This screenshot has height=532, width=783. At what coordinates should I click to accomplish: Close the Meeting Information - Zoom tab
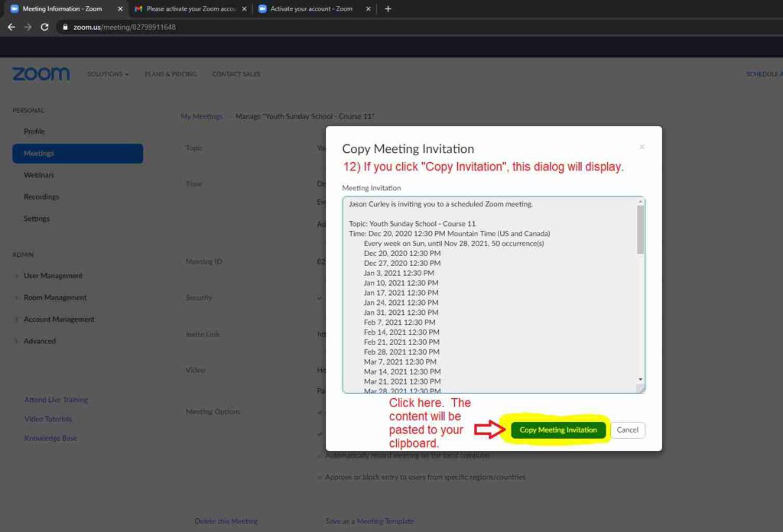tap(120, 8)
